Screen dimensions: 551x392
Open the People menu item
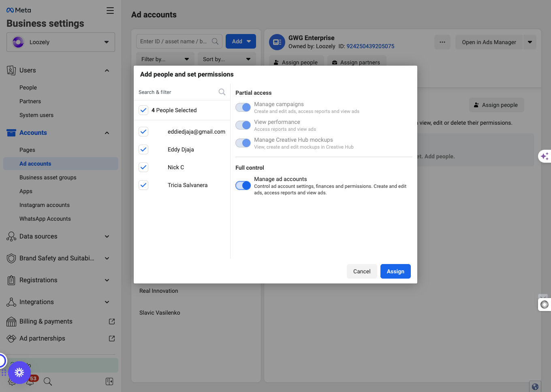(28, 87)
